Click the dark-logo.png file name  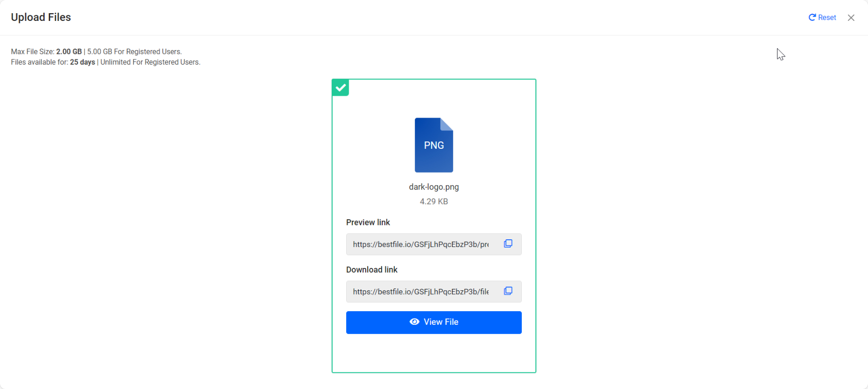point(434,187)
